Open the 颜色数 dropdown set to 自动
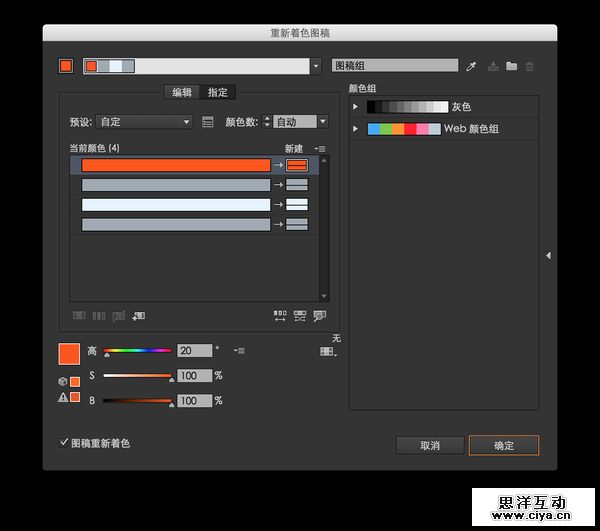The image size is (600, 531). [x=301, y=122]
